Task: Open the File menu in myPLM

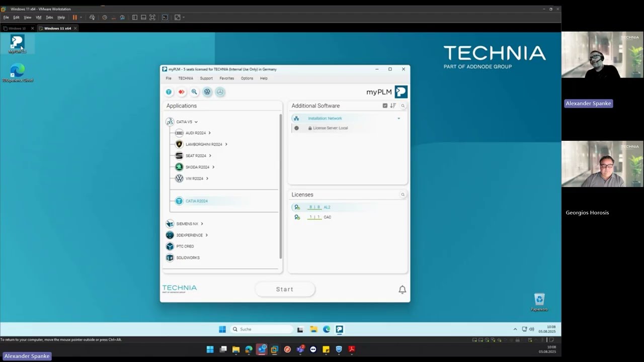Action: (x=169, y=78)
